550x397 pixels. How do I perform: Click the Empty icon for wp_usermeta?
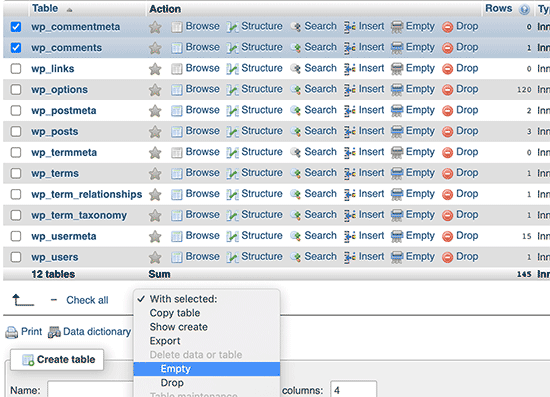tap(397, 236)
